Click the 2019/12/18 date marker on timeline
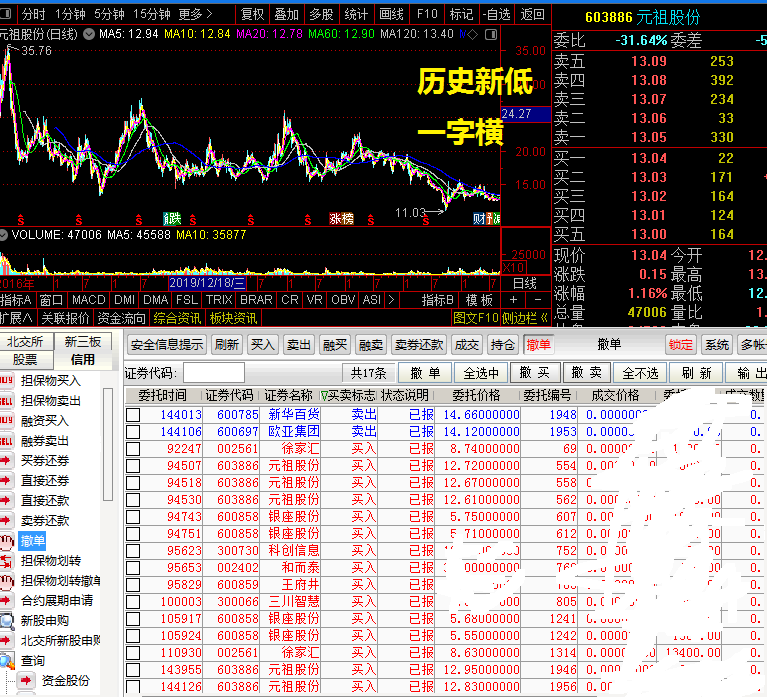This screenshot has height=697, width=767. [207, 283]
